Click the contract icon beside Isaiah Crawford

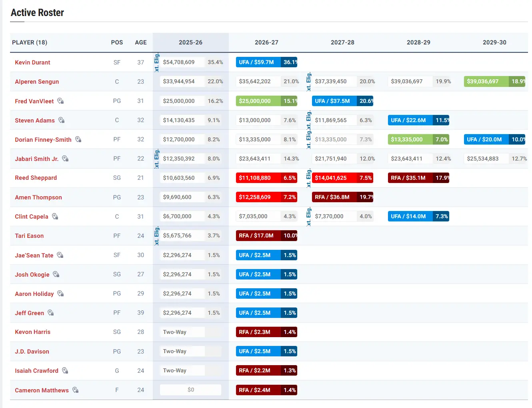pyautogui.click(x=65, y=370)
